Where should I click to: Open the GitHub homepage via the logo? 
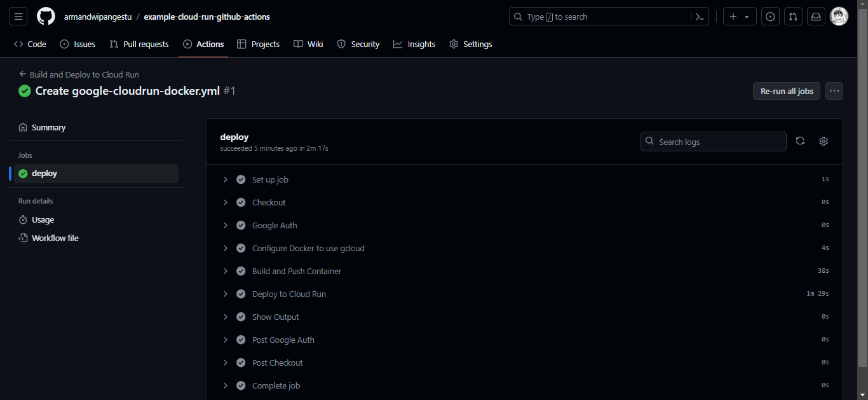45,16
